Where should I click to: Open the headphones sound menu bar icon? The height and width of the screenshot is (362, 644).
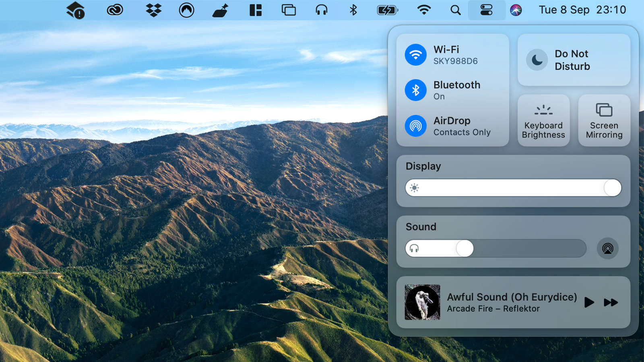321,10
